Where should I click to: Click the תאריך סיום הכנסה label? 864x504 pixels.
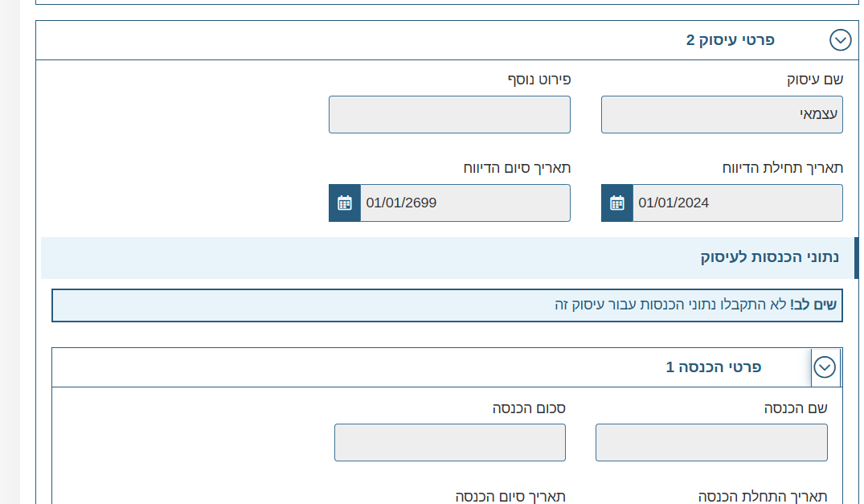click(510, 496)
